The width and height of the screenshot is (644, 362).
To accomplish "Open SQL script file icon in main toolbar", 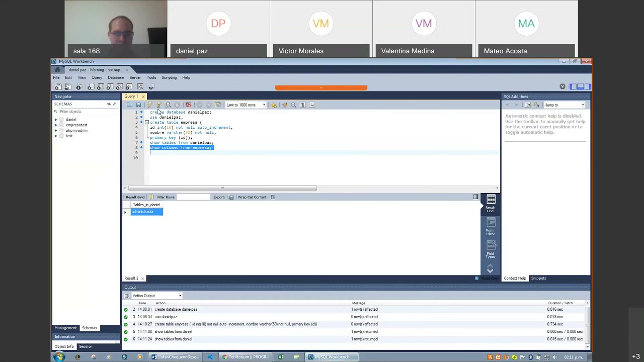I will (68, 87).
